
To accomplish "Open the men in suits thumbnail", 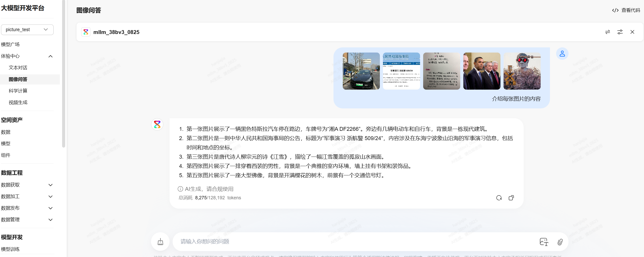I will [x=482, y=71].
